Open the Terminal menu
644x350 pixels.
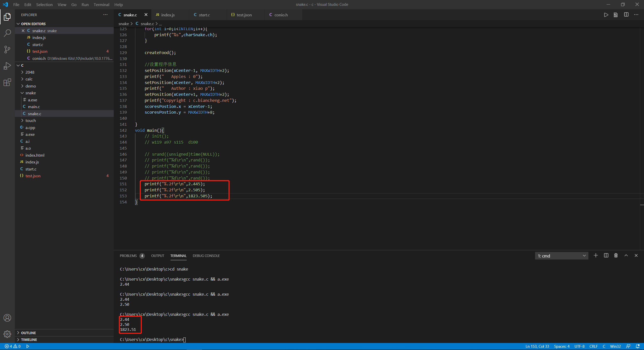point(101,5)
